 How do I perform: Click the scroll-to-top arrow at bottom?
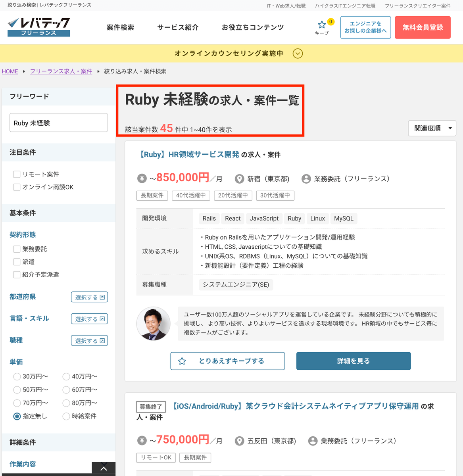click(x=104, y=468)
